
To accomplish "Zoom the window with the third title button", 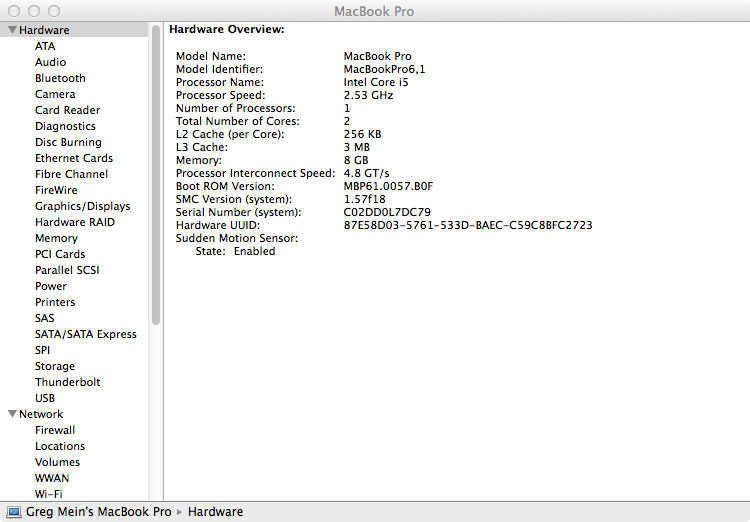I will coord(55,11).
